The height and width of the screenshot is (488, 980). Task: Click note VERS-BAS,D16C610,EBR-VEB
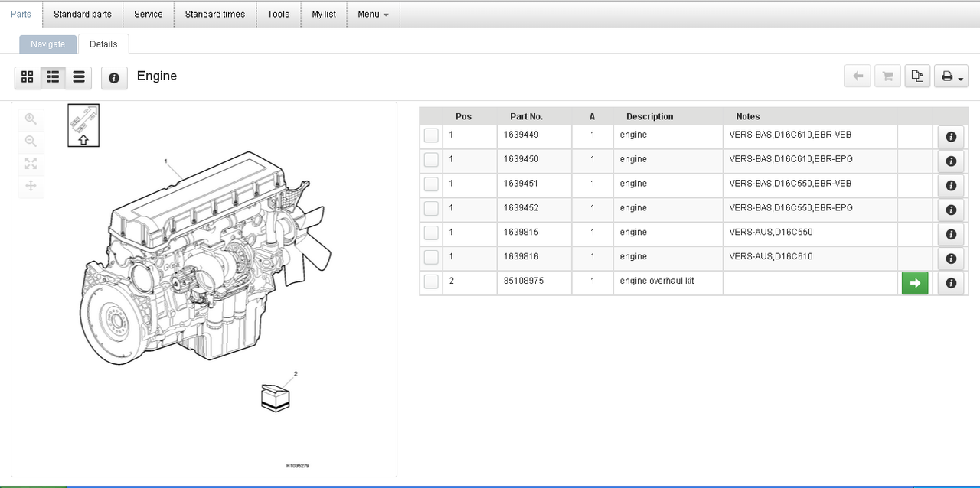click(791, 135)
